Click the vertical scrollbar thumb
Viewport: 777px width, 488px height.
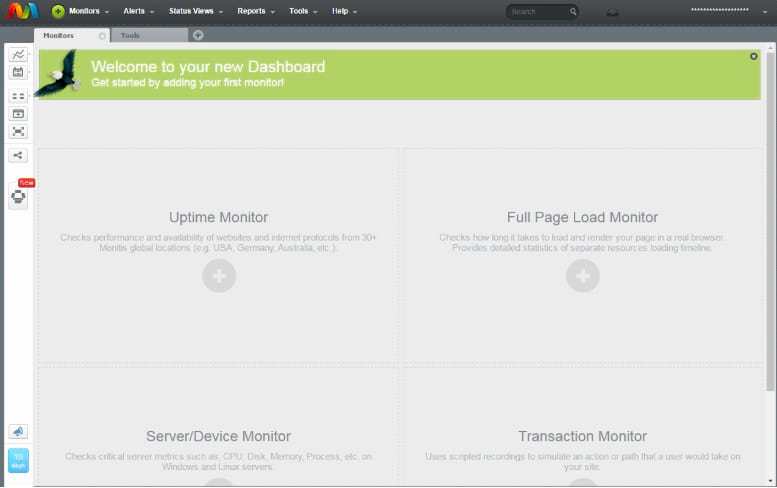771,220
